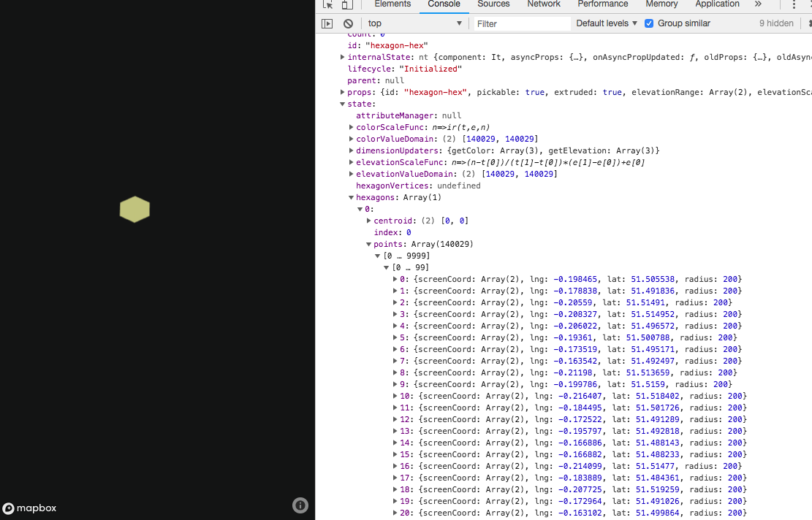Screen dimensions: 812x520
Task: Expand colorValueDomain array
Action: [x=351, y=139]
